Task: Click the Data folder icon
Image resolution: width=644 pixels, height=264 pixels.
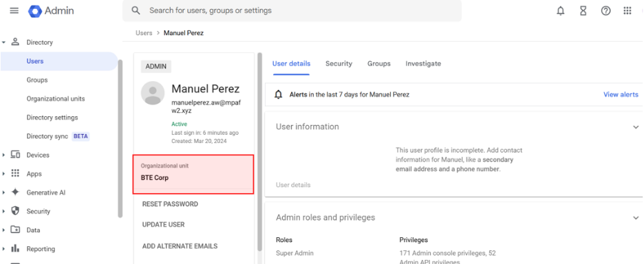Action: (15, 230)
